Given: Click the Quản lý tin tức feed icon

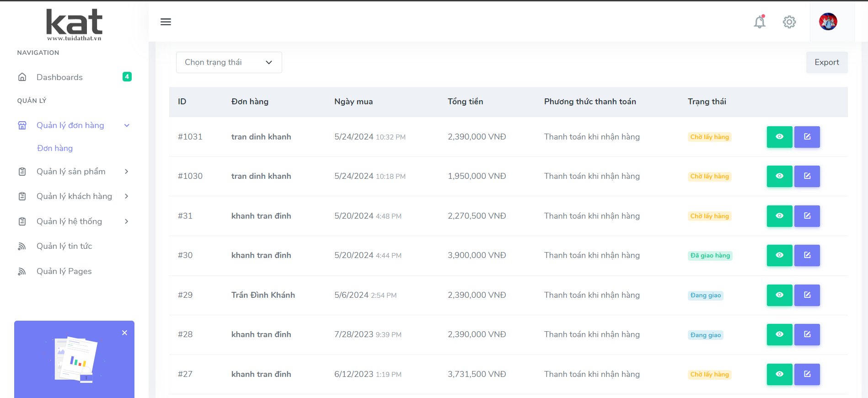Looking at the screenshot, I should (21, 246).
